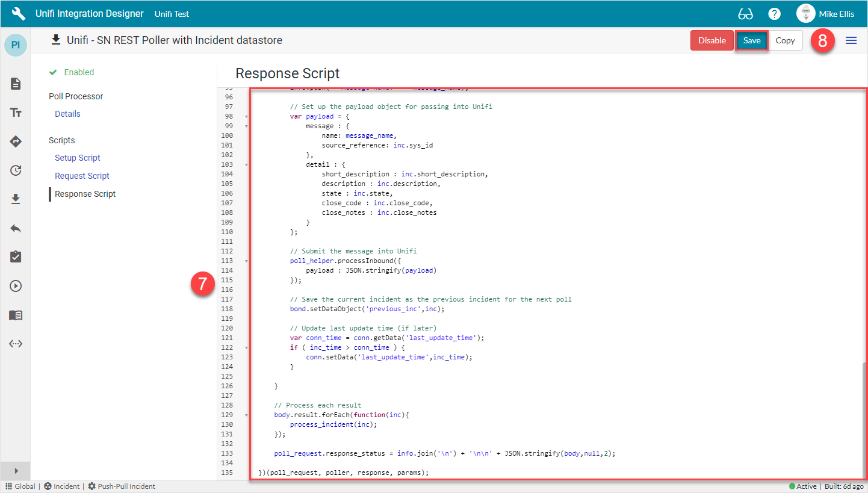Click the download arrow icon in sidebar
This screenshot has width=868, height=493.
16,199
